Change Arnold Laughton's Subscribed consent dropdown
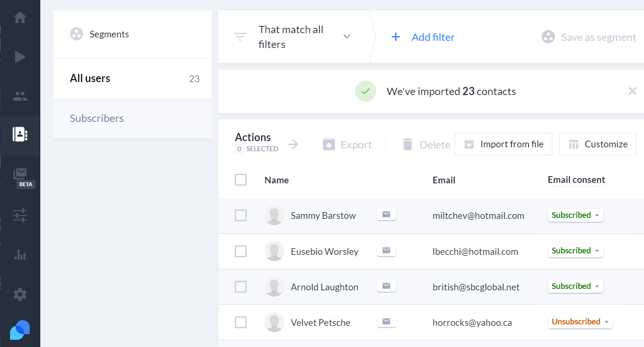Viewport: 644px width, 347px height. pyautogui.click(x=575, y=286)
